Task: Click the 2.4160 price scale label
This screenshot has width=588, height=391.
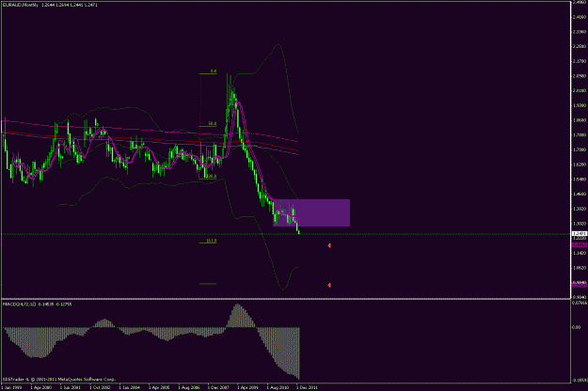Action: [580, 17]
